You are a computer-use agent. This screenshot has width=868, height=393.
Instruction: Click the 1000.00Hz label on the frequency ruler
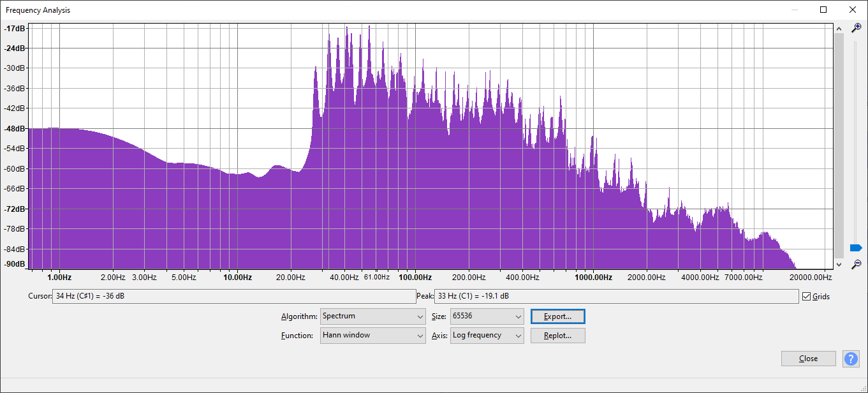click(593, 278)
